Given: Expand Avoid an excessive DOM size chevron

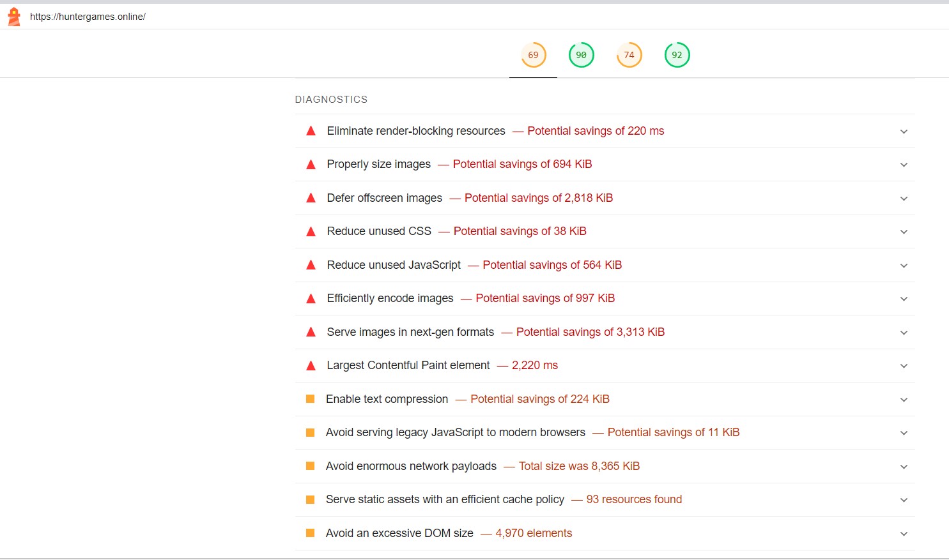Looking at the screenshot, I should point(904,534).
